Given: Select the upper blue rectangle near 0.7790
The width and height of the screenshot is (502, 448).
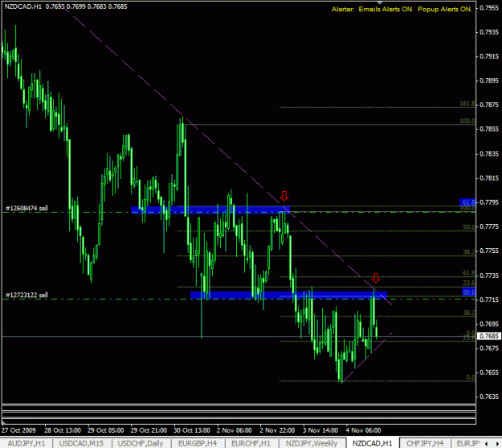Looking at the screenshot, I should 210,210.
